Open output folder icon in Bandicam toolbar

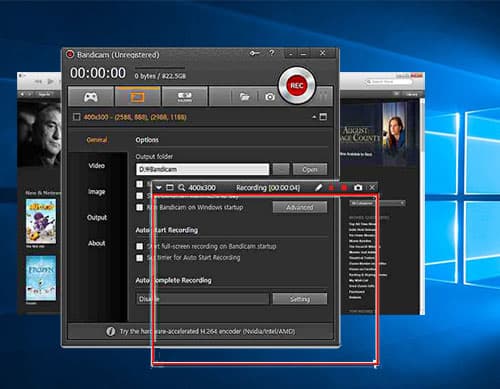[x=244, y=97]
